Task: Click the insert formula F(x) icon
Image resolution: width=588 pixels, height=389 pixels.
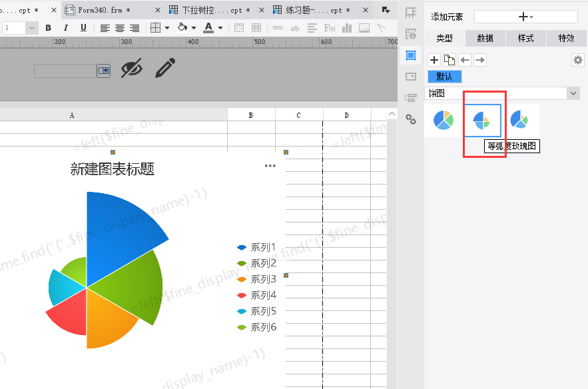Action: pyautogui.click(x=330, y=28)
